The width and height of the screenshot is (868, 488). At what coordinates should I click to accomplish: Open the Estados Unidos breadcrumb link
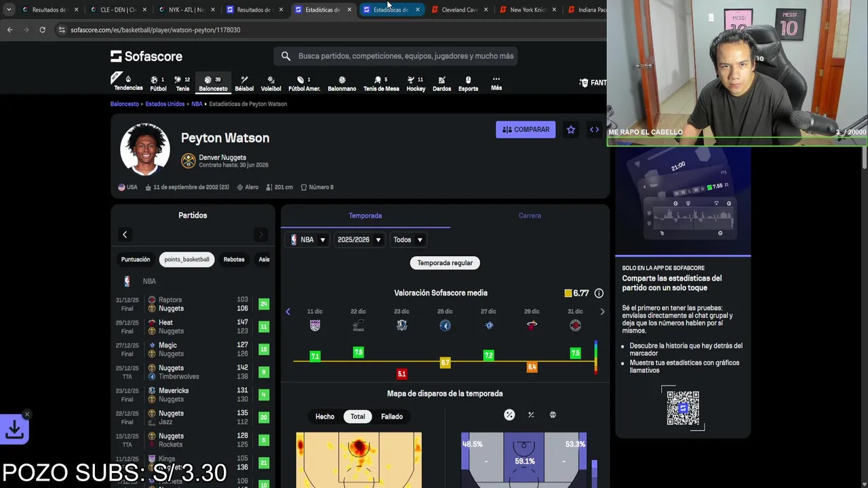(x=165, y=104)
